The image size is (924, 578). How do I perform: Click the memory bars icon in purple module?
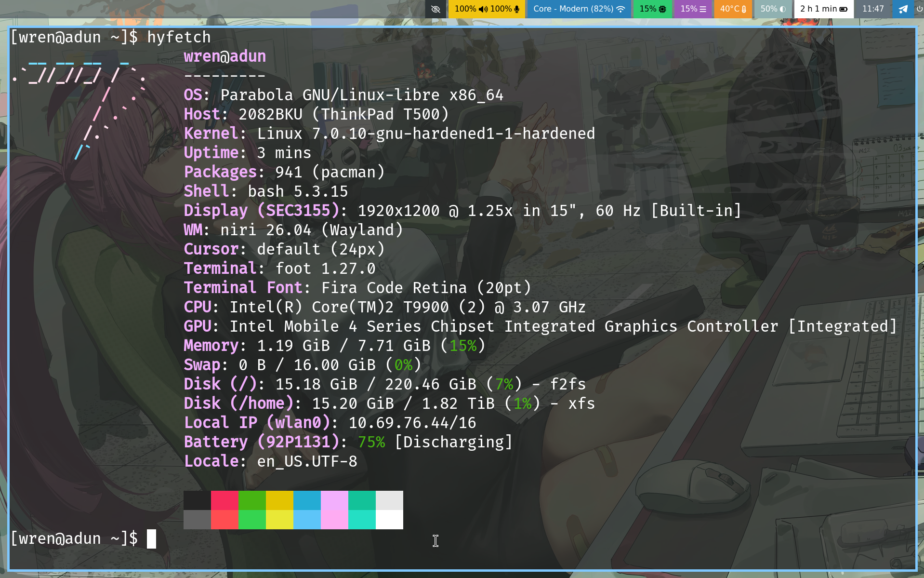703,9
